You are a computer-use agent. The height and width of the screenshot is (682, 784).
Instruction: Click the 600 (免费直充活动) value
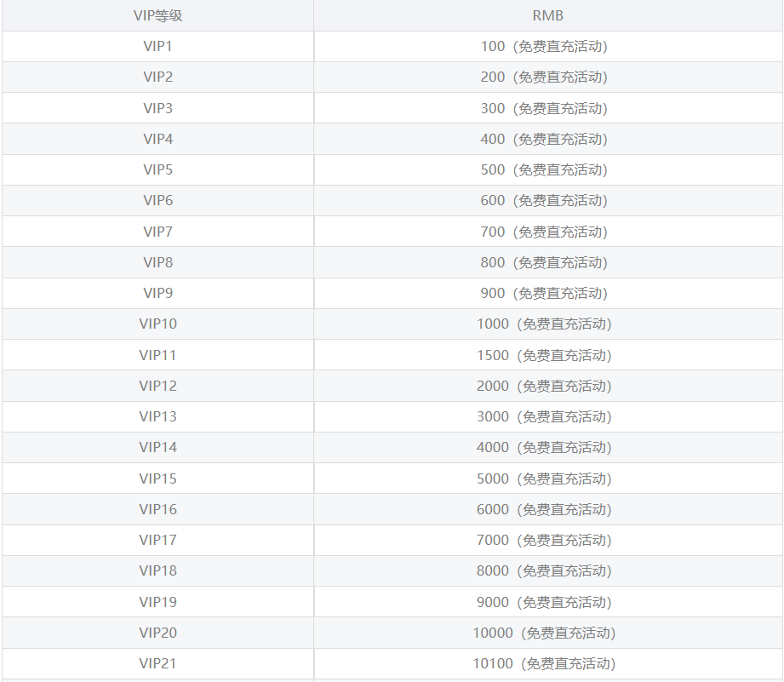point(544,200)
